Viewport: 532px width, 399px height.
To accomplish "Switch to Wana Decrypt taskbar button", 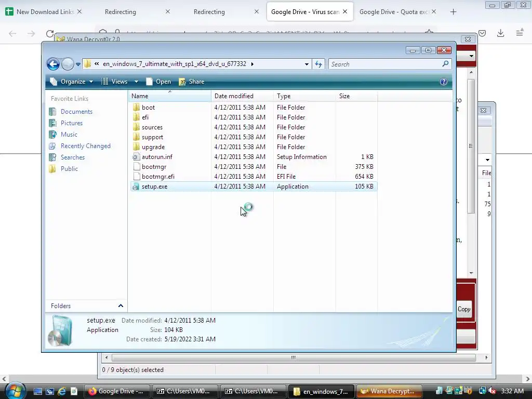I will click(389, 391).
